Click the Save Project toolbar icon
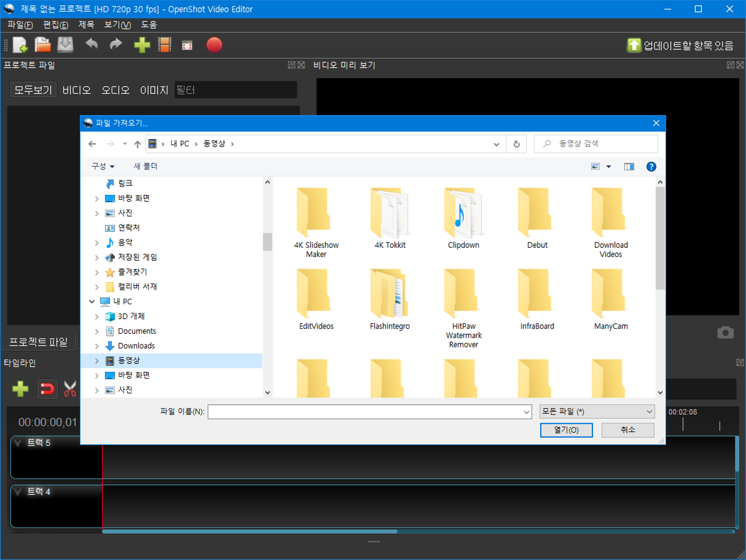The height and width of the screenshot is (560, 746). click(x=65, y=45)
